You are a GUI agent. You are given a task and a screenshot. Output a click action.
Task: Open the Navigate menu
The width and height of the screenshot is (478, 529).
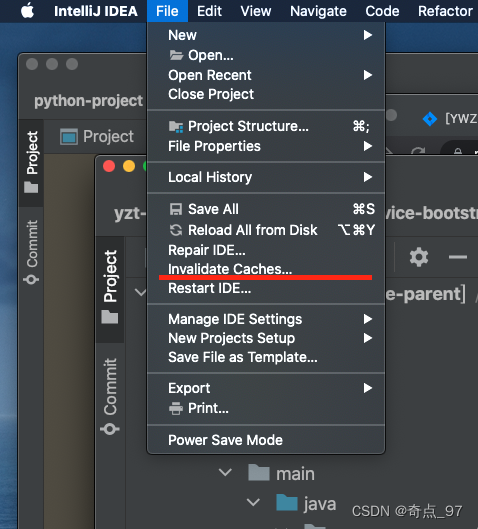(x=318, y=11)
